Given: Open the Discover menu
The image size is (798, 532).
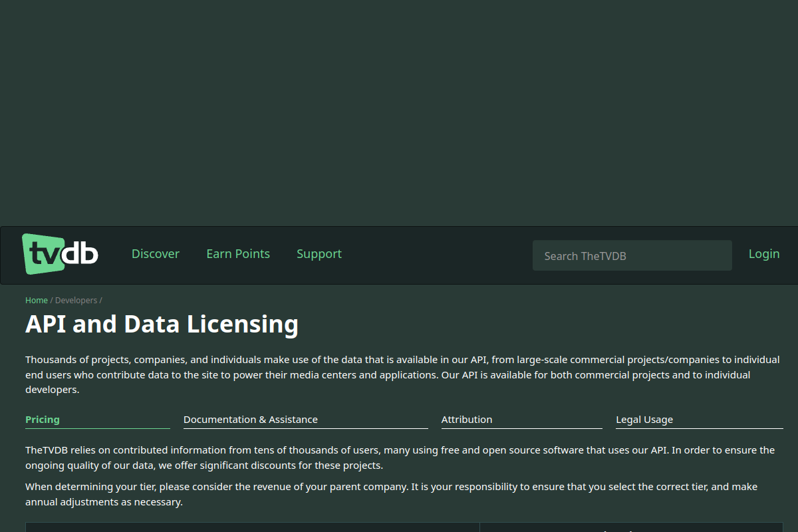Looking at the screenshot, I should (156, 254).
